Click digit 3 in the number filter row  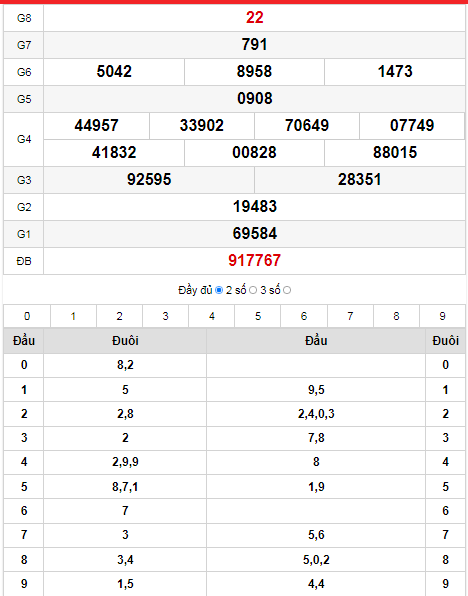click(x=165, y=316)
